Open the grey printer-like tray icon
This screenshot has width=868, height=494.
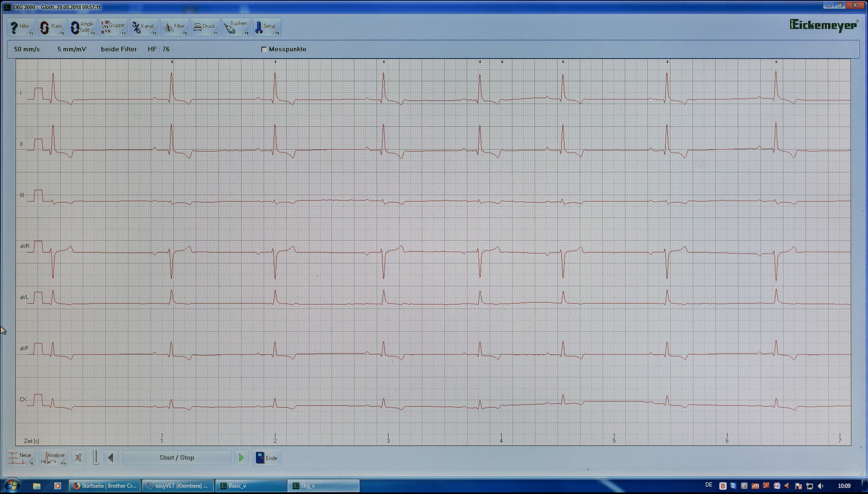pyautogui.click(x=744, y=486)
